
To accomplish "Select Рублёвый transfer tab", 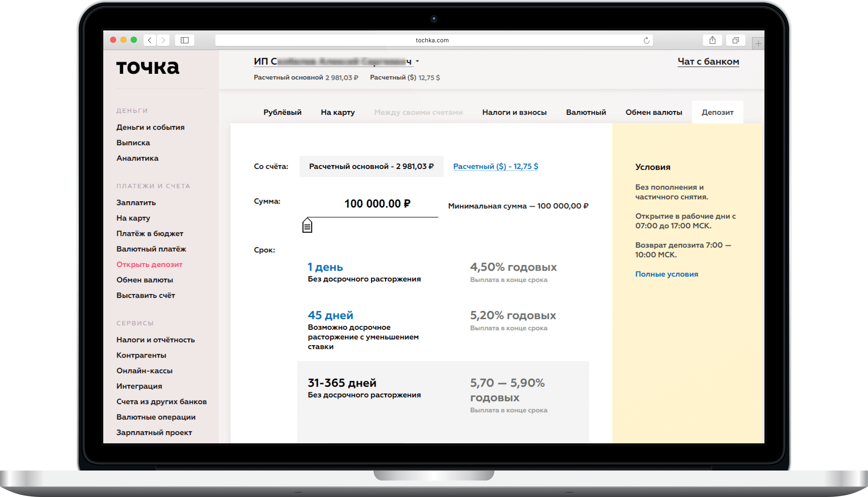I will tap(283, 112).
